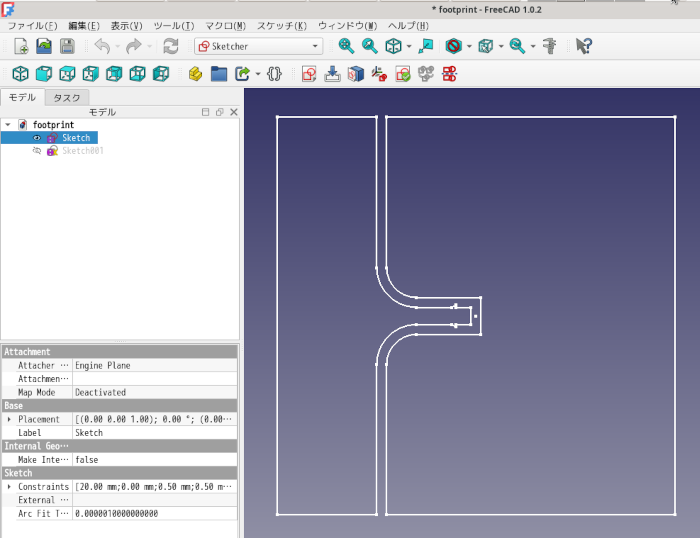Switch to top view cube icon
Image resolution: width=700 pixels, height=538 pixels.
67,74
